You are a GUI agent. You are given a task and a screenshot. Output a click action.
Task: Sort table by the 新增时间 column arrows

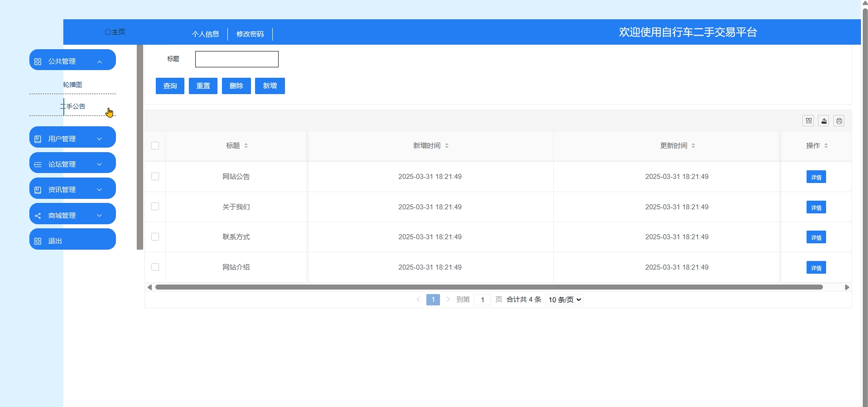coord(447,146)
